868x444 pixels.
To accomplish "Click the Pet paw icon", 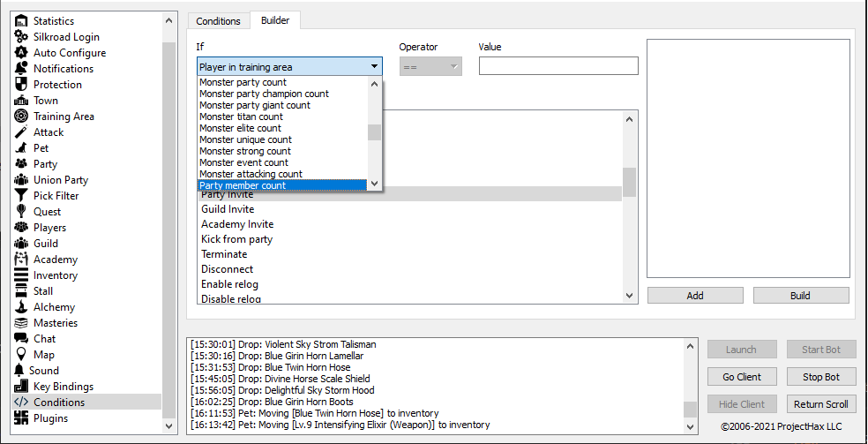I will pyautogui.click(x=21, y=147).
